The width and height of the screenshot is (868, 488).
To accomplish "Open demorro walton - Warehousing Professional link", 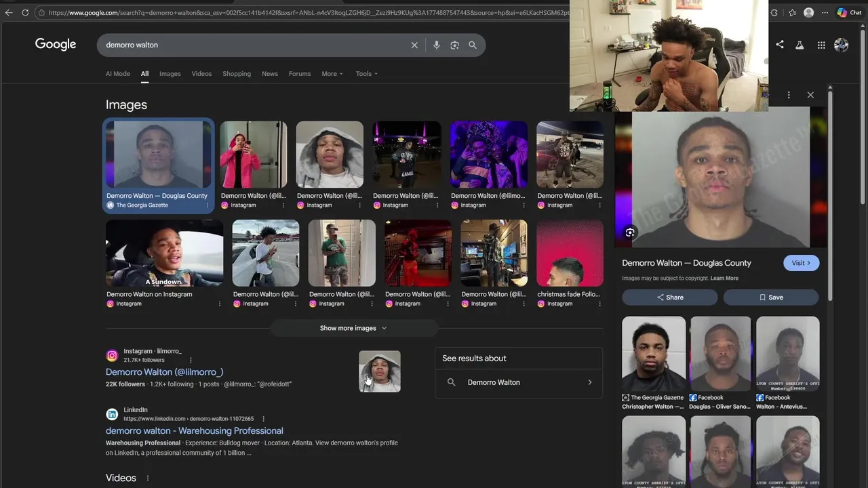I will point(195,430).
